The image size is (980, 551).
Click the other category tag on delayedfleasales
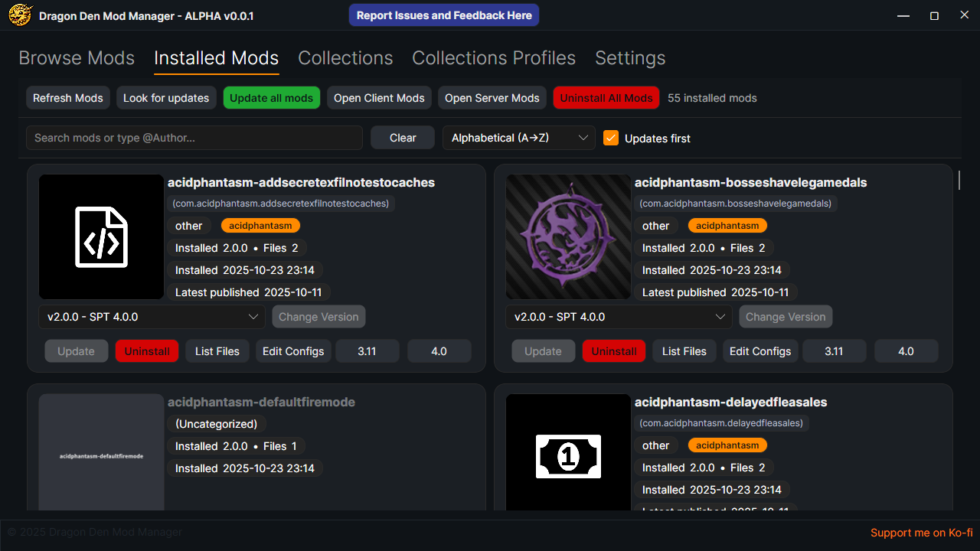(x=656, y=445)
